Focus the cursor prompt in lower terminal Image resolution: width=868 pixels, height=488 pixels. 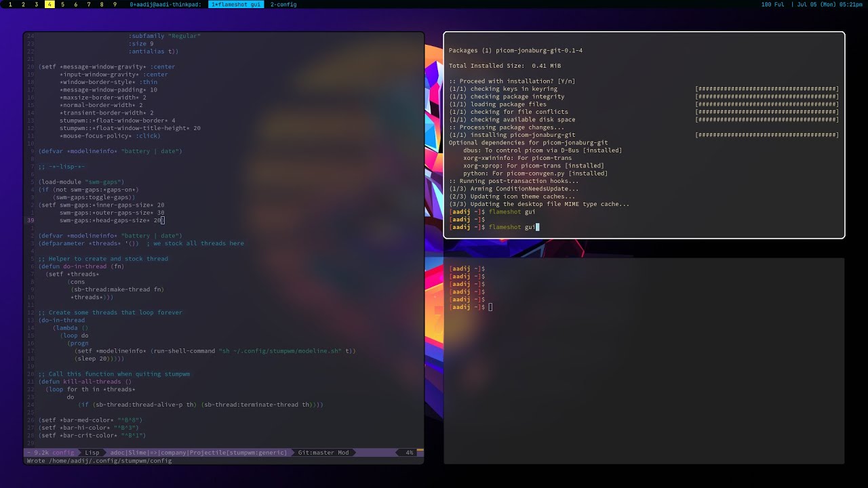(471, 307)
